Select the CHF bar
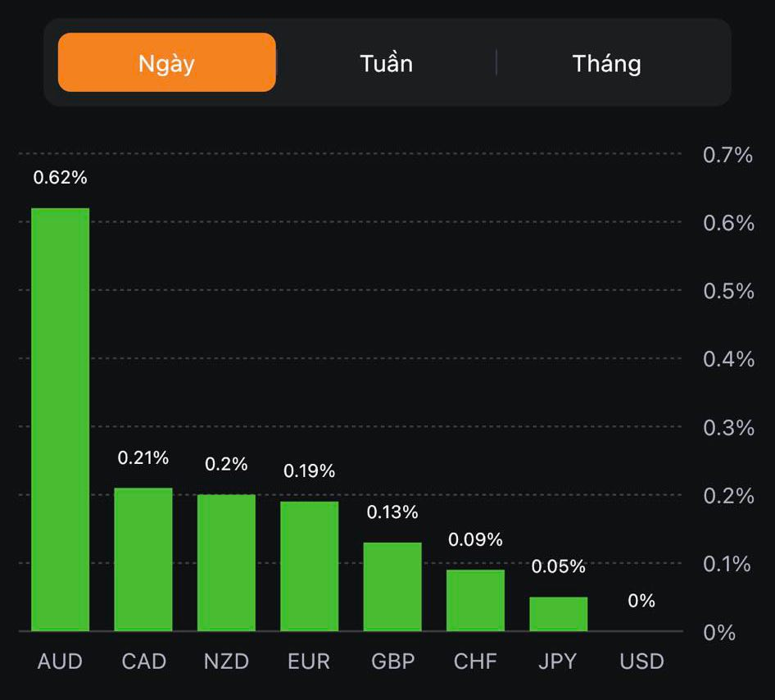775x700 pixels. point(475,600)
